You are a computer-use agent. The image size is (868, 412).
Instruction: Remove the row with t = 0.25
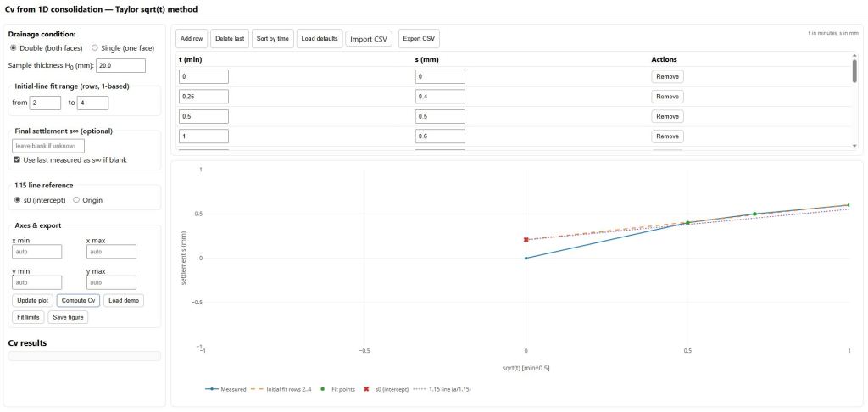coord(667,97)
